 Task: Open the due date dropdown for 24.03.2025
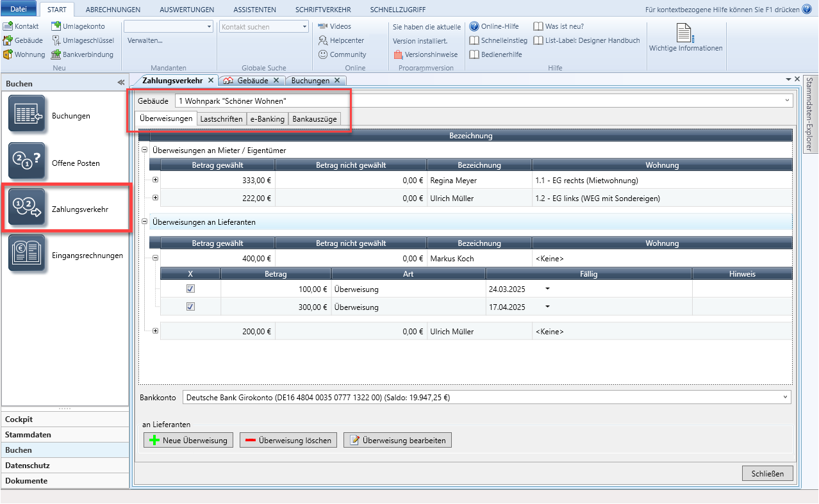547,289
